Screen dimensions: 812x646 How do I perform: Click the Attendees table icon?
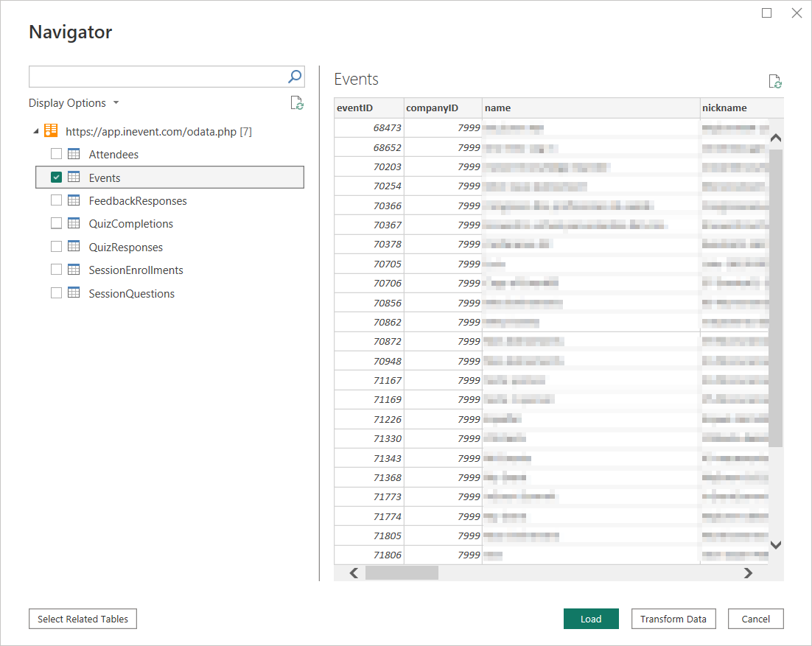click(x=74, y=154)
